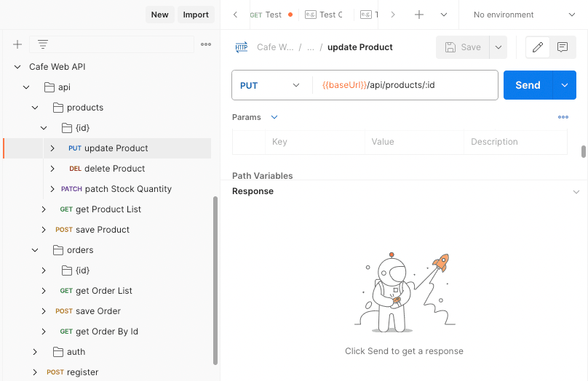Open the Params bulk edit three-dots menu

click(563, 117)
